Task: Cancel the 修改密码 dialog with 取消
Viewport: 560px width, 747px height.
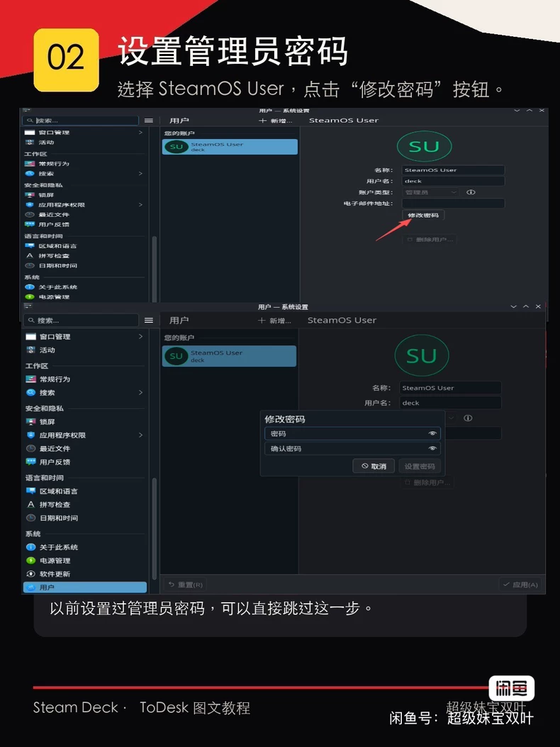Action: pos(374,466)
